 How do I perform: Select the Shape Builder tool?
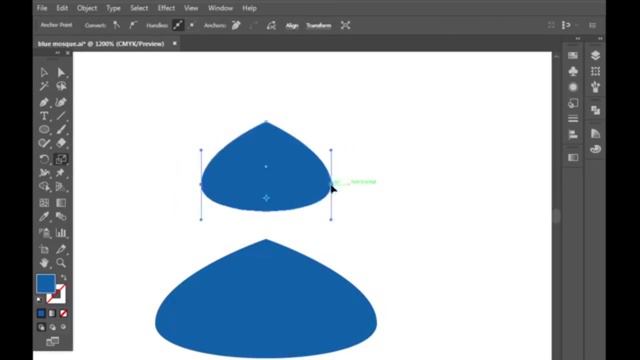coord(44,187)
